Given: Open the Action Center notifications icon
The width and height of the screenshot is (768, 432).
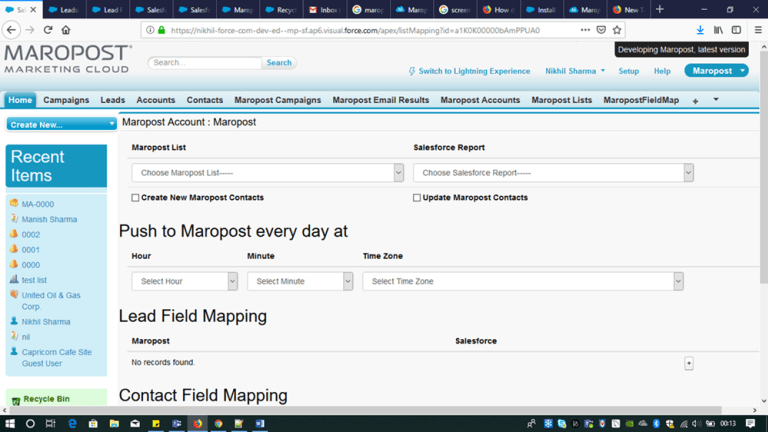Looking at the screenshot, I should (750, 423).
